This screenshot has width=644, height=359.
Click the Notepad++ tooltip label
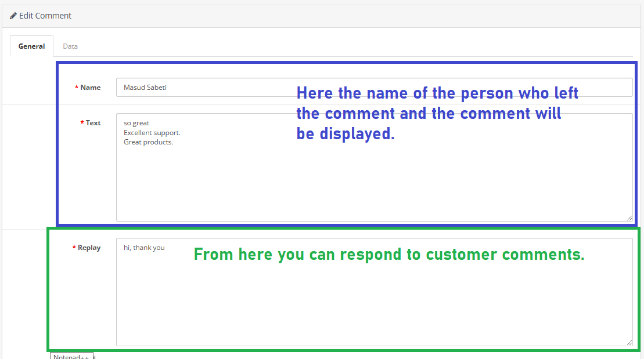click(x=71, y=356)
